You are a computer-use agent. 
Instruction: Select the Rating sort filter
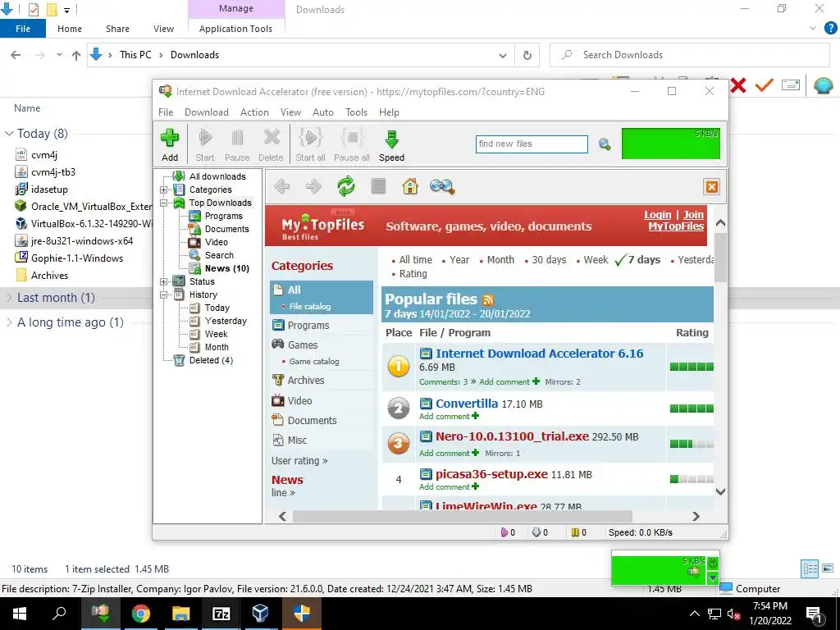pyautogui.click(x=413, y=274)
